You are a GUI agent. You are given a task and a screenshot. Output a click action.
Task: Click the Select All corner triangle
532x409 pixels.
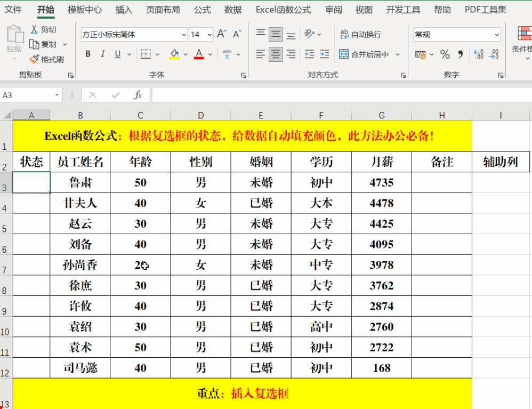pyautogui.click(x=7, y=115)
